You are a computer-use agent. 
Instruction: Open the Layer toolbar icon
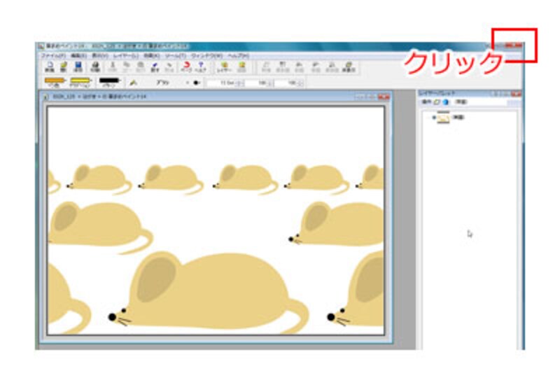(x=223, y=66)
